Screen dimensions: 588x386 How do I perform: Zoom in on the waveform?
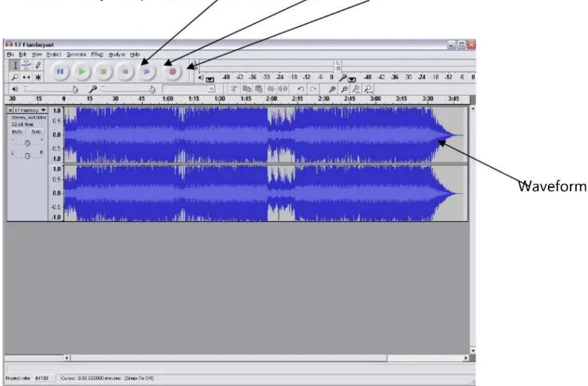point(332,89)
